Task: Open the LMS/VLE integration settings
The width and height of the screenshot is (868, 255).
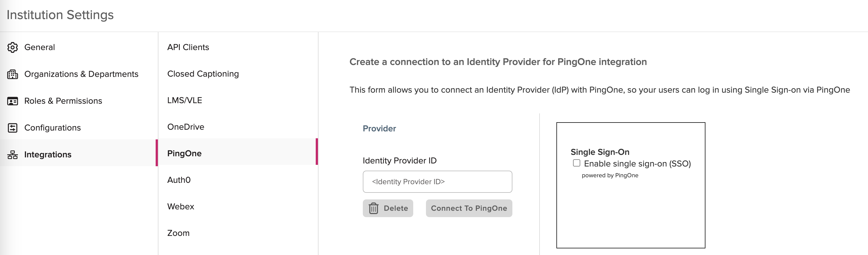Action: click(x=185, y=100)
